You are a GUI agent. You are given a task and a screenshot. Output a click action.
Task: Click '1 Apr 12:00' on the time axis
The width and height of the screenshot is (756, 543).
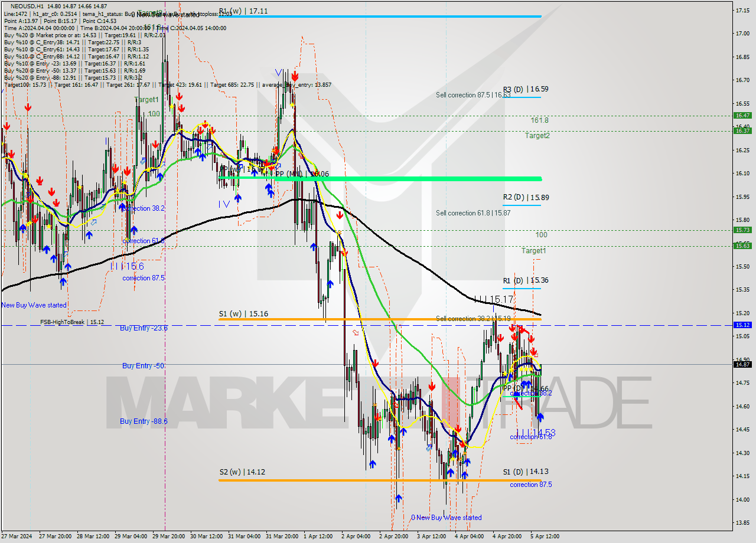click(317, 537)
